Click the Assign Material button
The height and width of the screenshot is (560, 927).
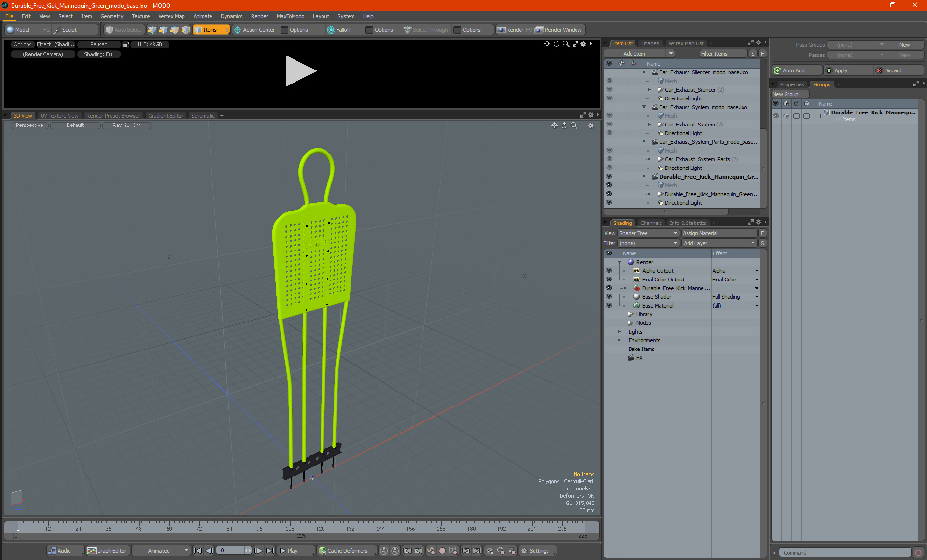click(719, 233)
